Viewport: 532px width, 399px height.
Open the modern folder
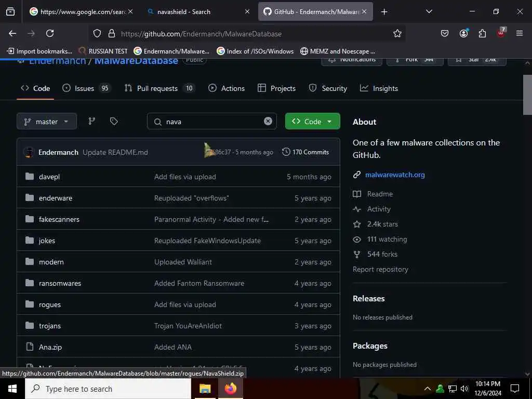click(x=51, y=262)
